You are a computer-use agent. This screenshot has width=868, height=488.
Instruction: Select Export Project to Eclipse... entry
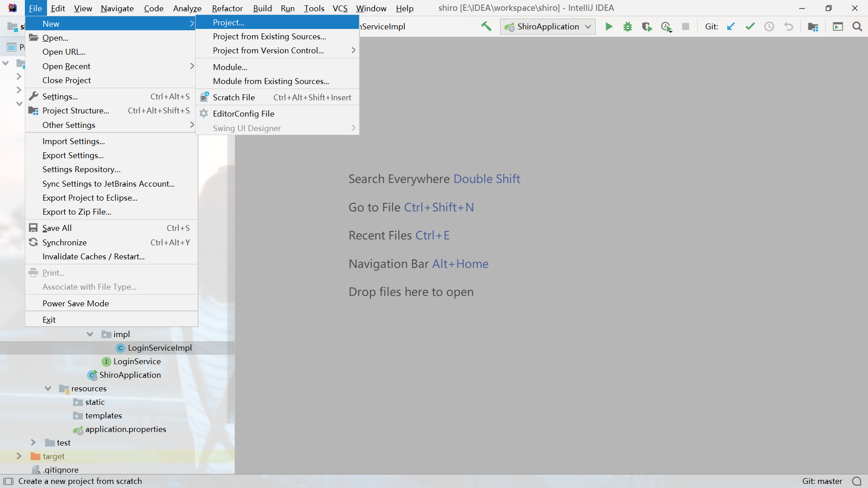(x=112, y=197)
